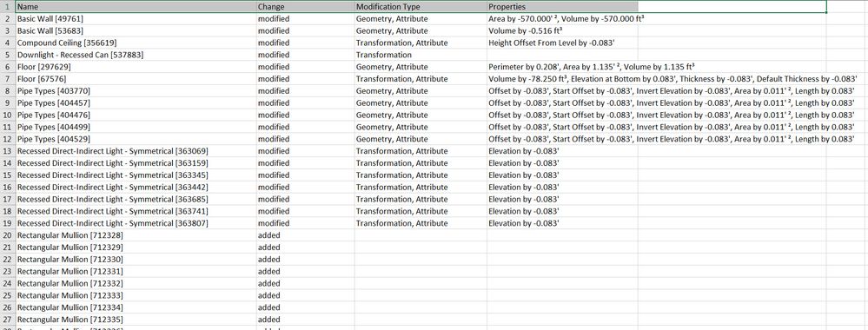Select cell Downlight - Recessed Can [537883]
868x330 pixels.
[x=136, y=55]
